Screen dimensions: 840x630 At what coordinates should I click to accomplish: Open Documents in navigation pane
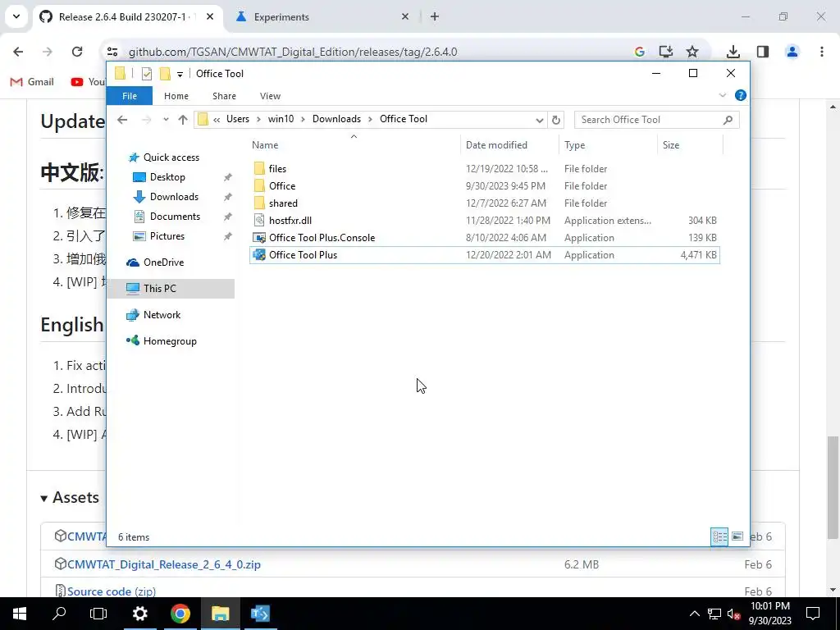point(175,217)
